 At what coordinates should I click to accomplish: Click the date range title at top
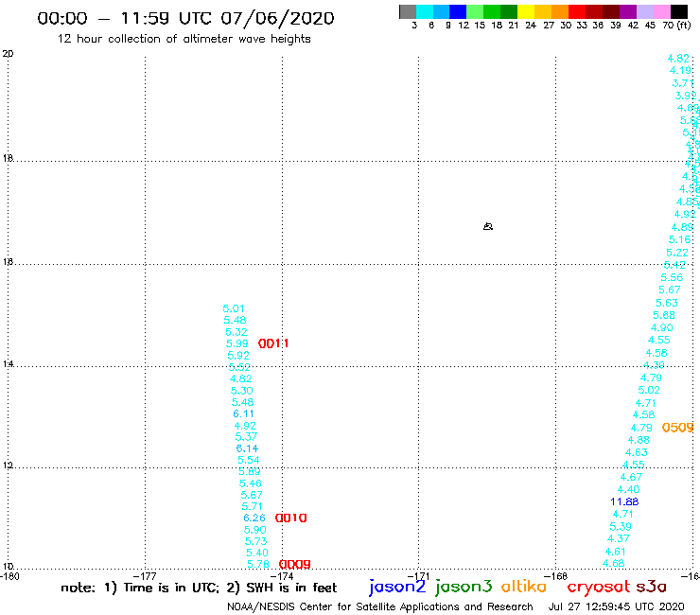coord(185,18)
